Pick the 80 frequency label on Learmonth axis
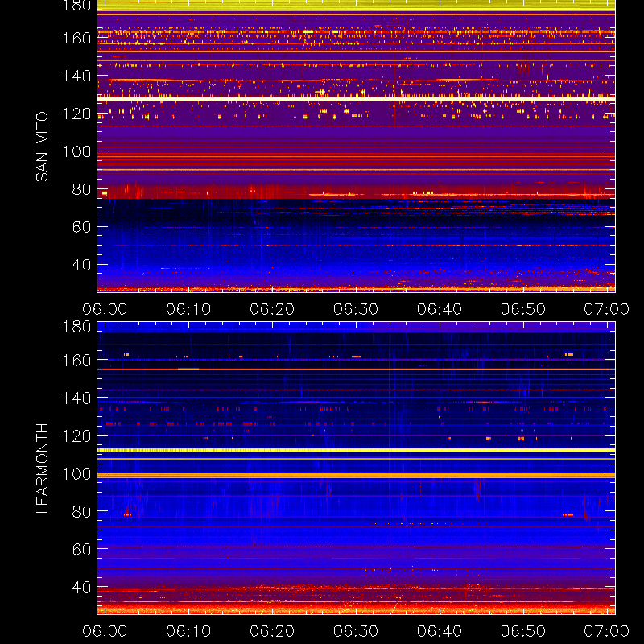This screenshot has width=644, height=644. pos(81,512)
